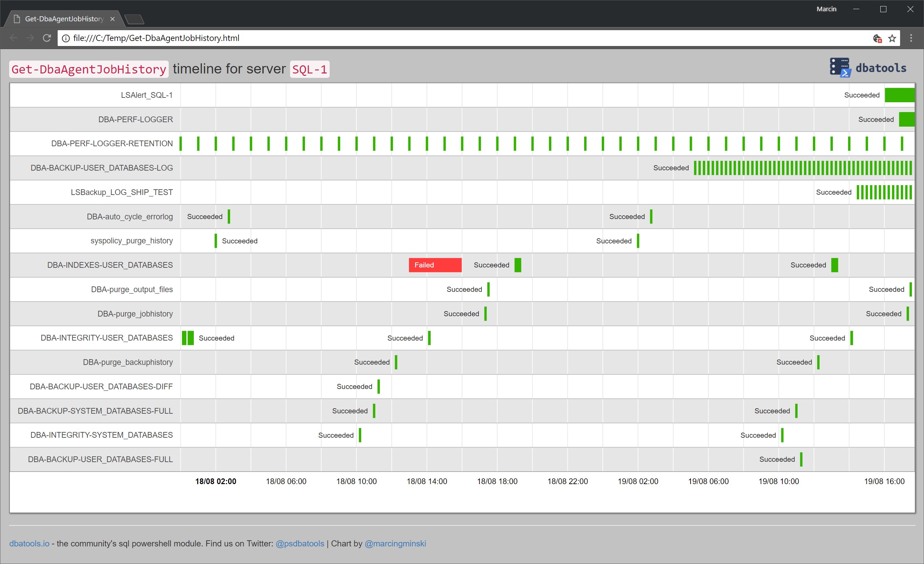Click the DBA-BACKUP-USER_DATABASES-FULL Succeeded bar
The width and height of the screenshot is (924, 564).
pyautogui.click(x=801, y=459)
